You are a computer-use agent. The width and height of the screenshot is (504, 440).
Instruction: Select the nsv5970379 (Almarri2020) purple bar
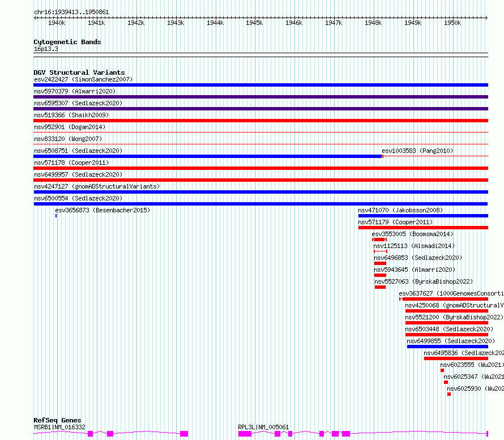coord(260,97)
